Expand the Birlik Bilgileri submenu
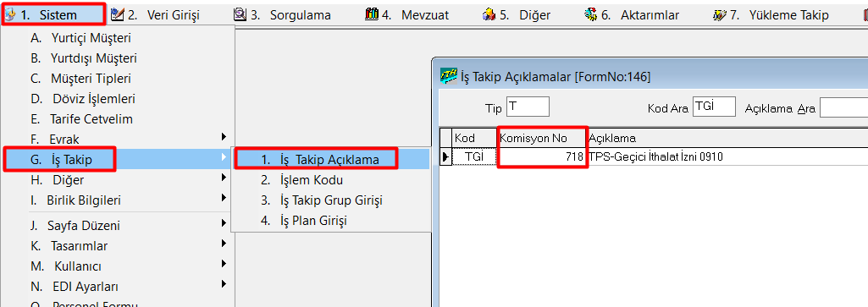Viewport: 868px width, 307px height. point(224,197)
